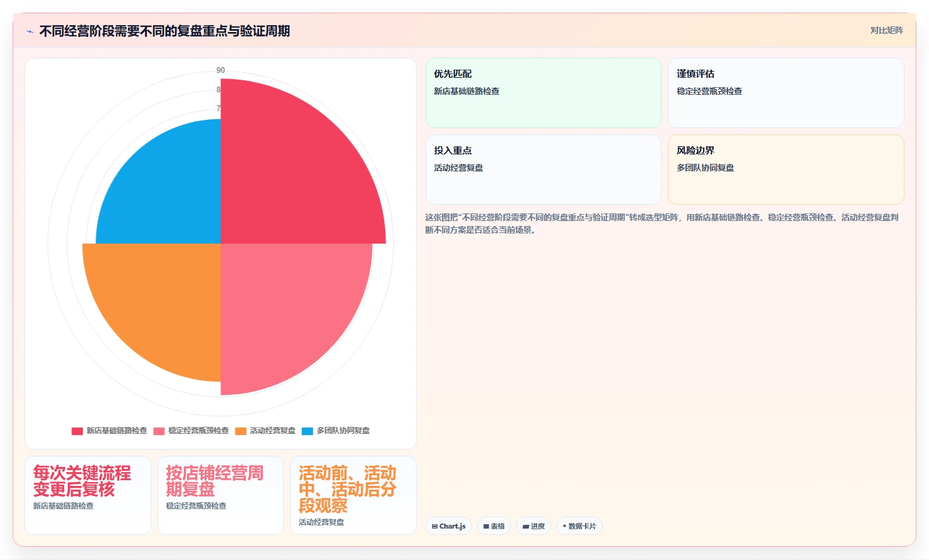This screenshot has height=560, width=929.
Task: Click the icon in the Chart.js chip
Action: pyautogui.click(x=434, y=527)
